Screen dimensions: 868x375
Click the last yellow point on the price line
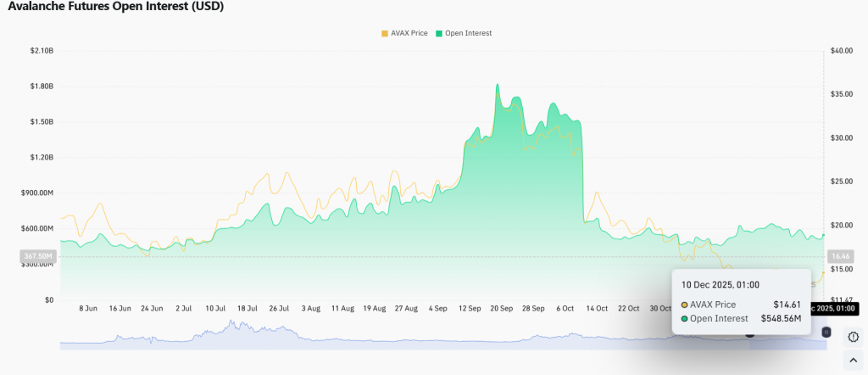click(x=823, y=271)
